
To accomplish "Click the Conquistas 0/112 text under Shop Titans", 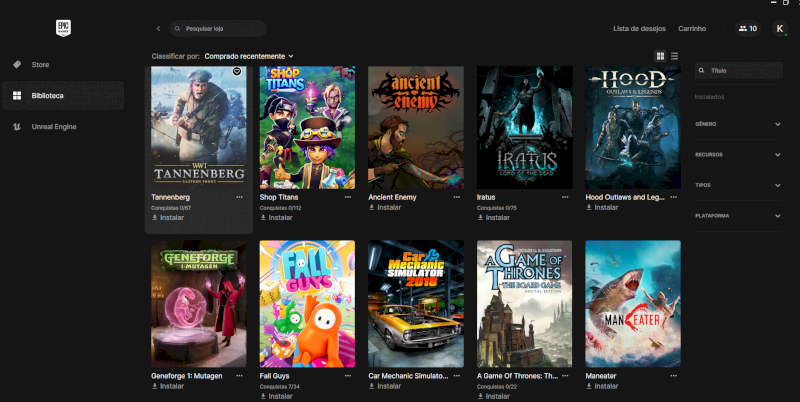I will pos(280,208).
